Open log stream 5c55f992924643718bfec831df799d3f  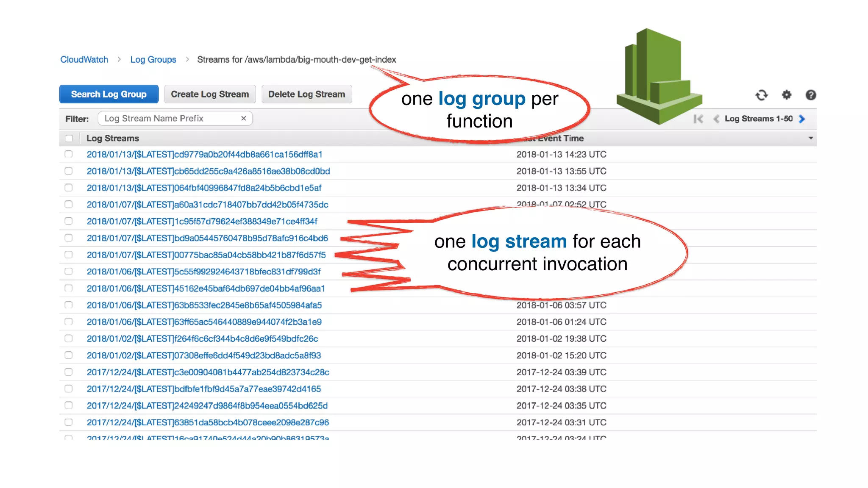204,272
